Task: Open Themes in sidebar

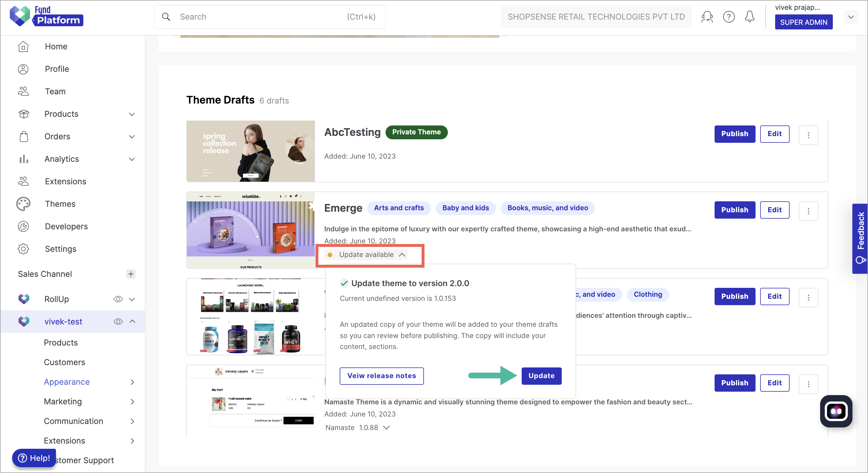Action: pos(60,204)
